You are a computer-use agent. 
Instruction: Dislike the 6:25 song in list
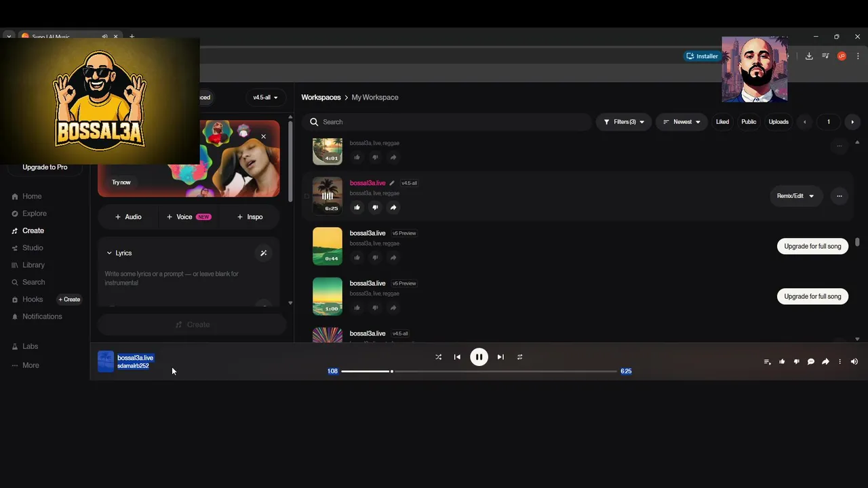(375, 207)
